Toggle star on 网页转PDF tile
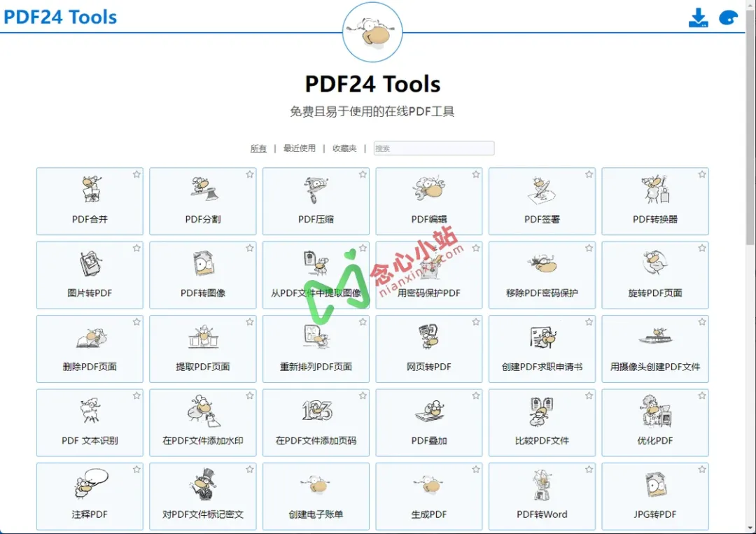Image resolution: width=756 pixels, height=534 pixels. click(476, 322)
